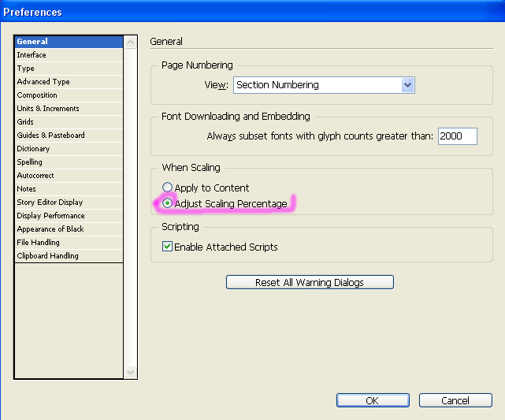This screenshot has height=420, width=505.
Task: Select Clipboard Handling category
Action: tap(69, 256)
